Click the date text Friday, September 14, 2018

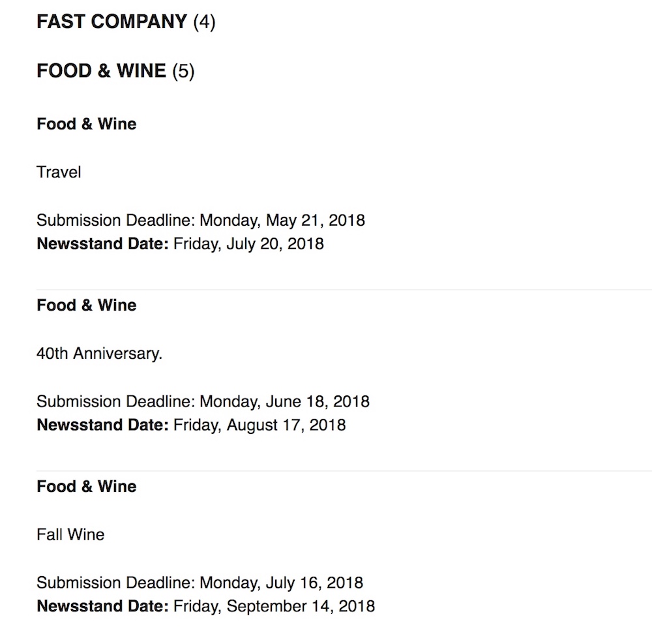(274, 606)
